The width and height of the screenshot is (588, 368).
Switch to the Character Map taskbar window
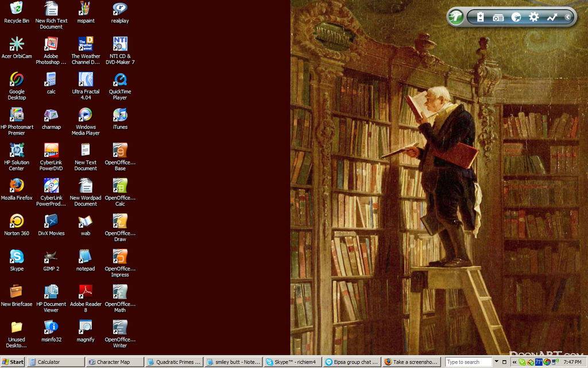[x=114, y=362]
